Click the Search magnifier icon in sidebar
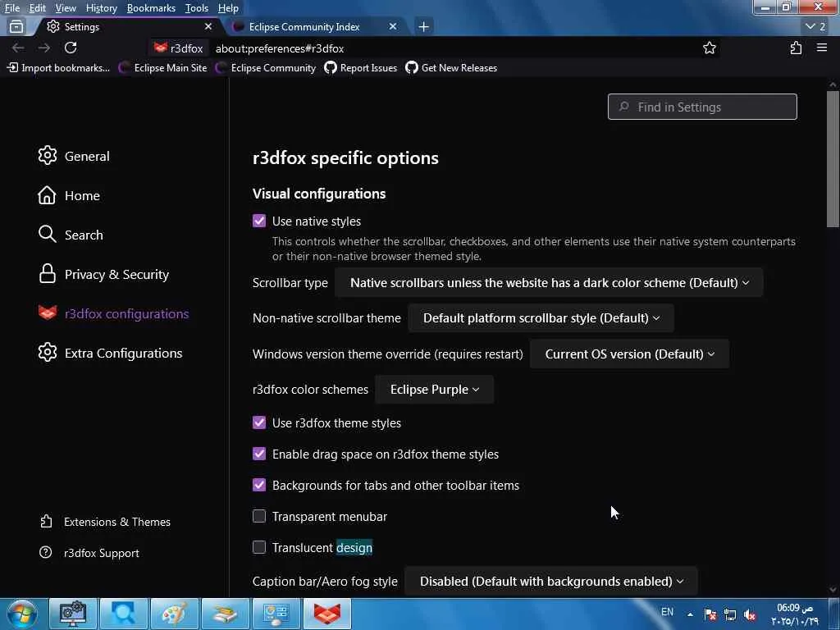The height and width of the screenshot is (630, 840). coord(47,234)
